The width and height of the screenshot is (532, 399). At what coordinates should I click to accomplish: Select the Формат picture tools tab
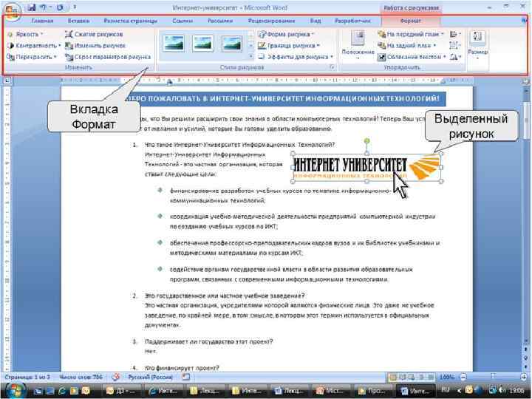pos(411,21)
